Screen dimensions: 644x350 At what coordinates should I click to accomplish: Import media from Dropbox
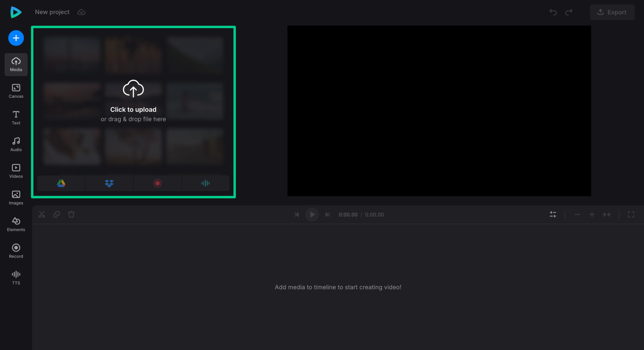[109, 183]
